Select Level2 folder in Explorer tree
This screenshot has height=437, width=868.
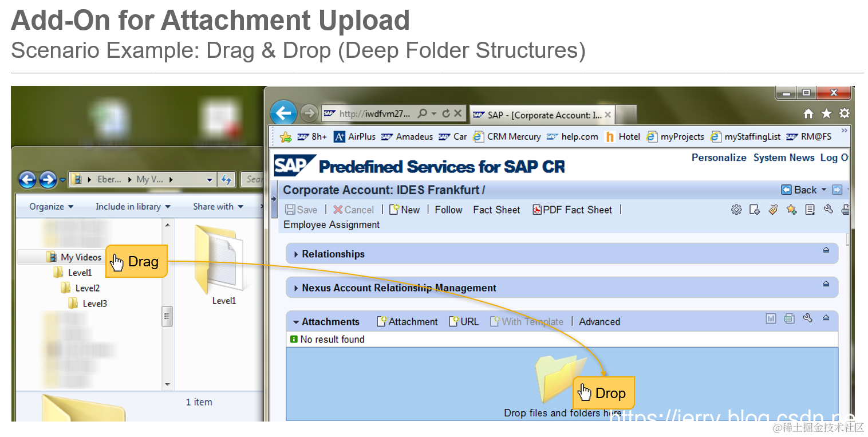81,288
